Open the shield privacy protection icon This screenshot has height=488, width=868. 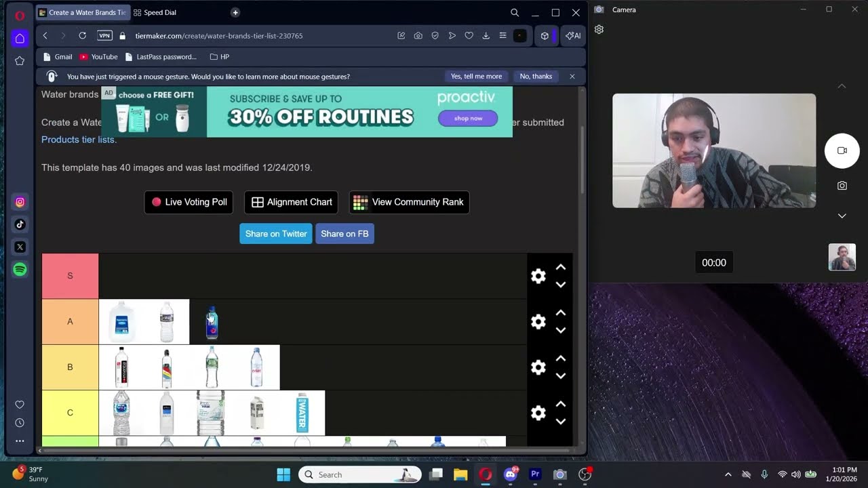(x=435, y=36)
